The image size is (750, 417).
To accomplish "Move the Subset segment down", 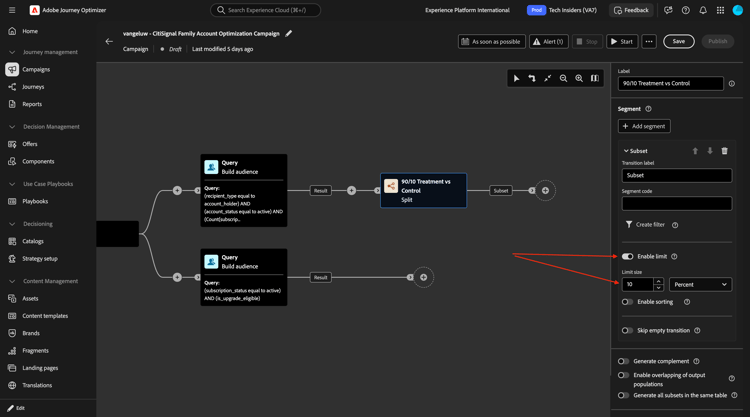I will tap(710, 151).
